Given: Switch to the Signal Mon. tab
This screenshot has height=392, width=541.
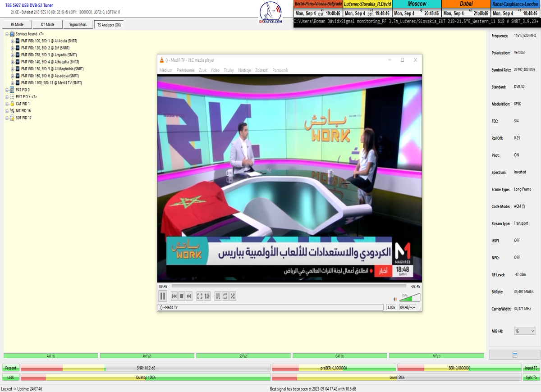Looking at the screenshot, I should tap(78, 25).
